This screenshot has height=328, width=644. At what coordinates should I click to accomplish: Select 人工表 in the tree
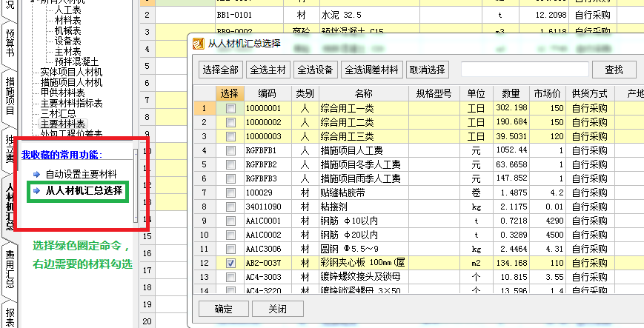tap(67, 10)
